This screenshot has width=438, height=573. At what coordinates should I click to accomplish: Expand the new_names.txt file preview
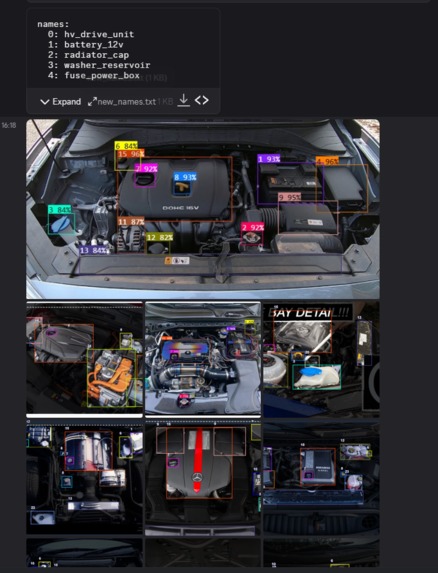point(61,102)
